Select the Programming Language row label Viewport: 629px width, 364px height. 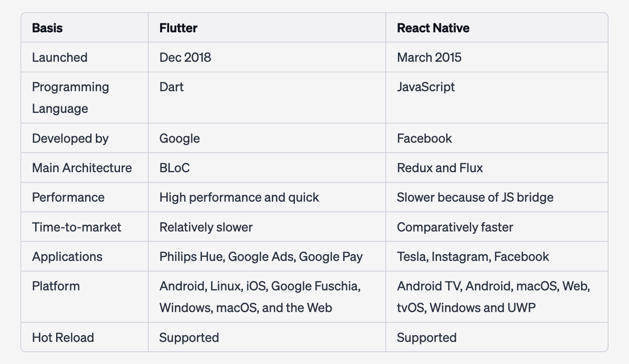click(x=70, y=97)
